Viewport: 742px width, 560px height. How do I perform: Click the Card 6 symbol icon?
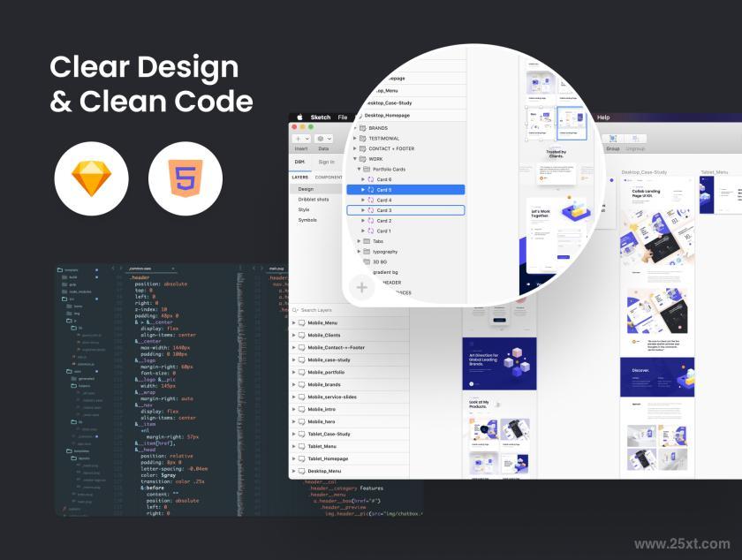[371, 179]
